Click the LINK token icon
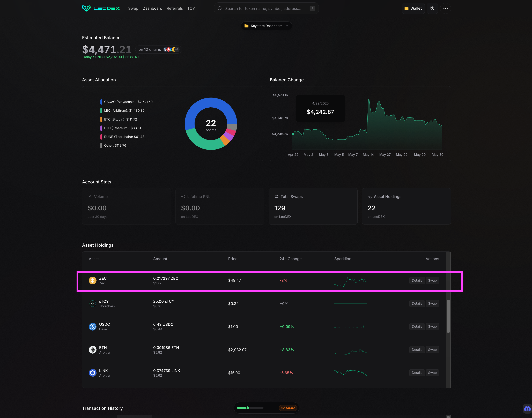The height and width of the screenshot is (418, 532). pyautogui.click(x=93, y=373)
